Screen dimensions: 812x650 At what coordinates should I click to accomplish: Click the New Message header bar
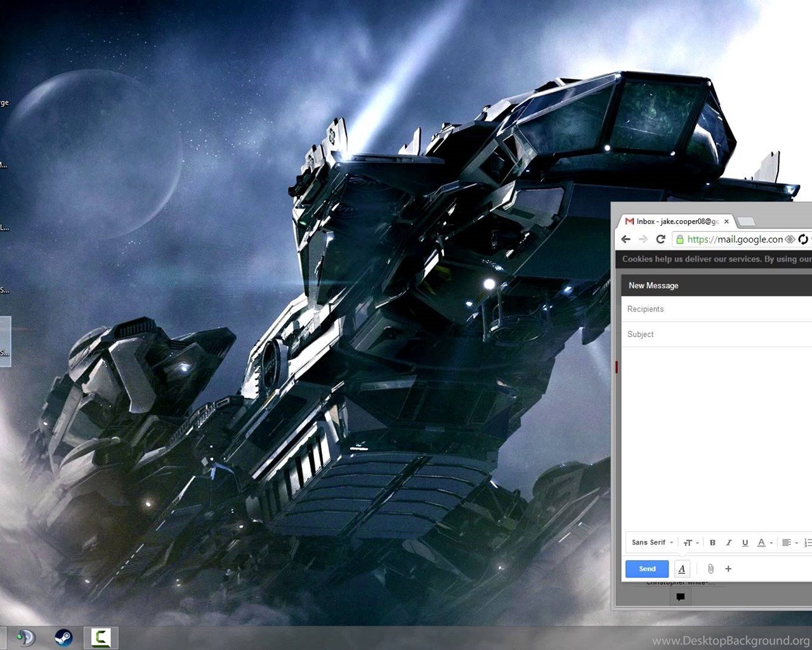pyautogui.click(x=717, y=286)
